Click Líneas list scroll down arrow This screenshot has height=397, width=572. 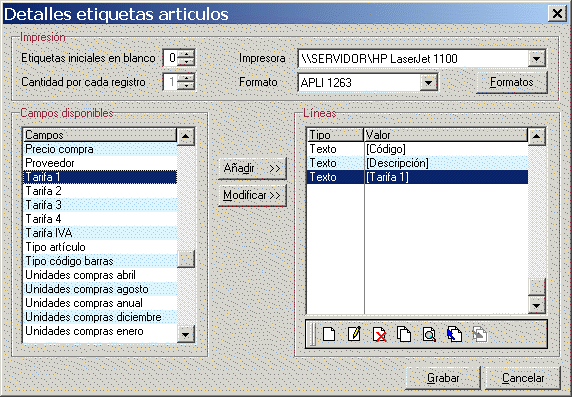(x=536, y=305)
